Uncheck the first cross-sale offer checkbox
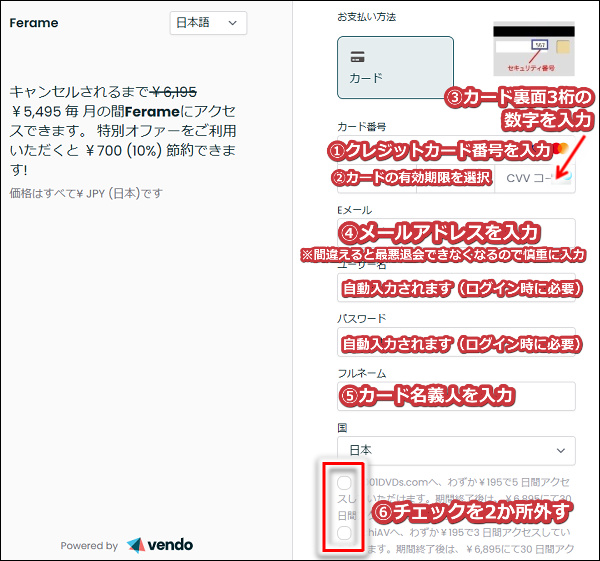 pyautogui.click(x=344, y=483)
